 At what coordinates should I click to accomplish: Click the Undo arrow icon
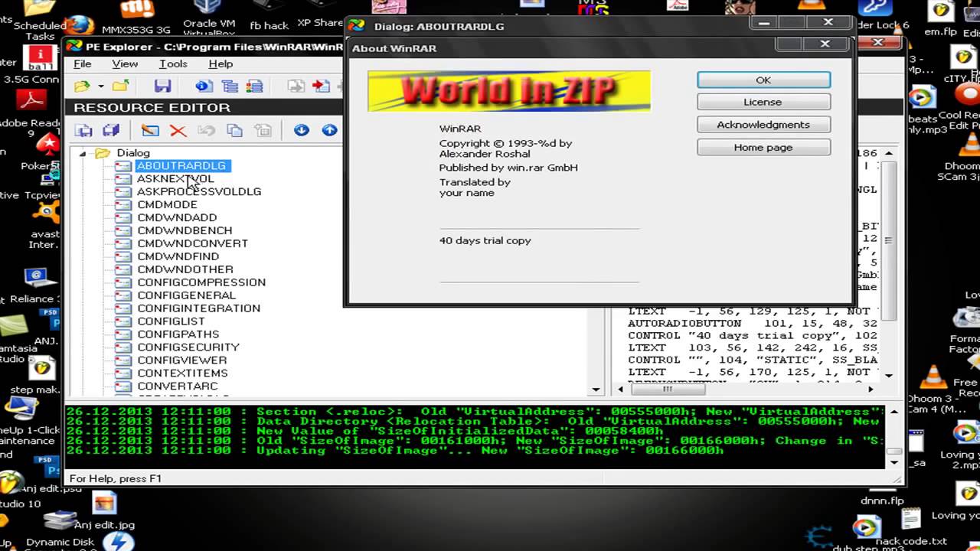tap(206, 130)
